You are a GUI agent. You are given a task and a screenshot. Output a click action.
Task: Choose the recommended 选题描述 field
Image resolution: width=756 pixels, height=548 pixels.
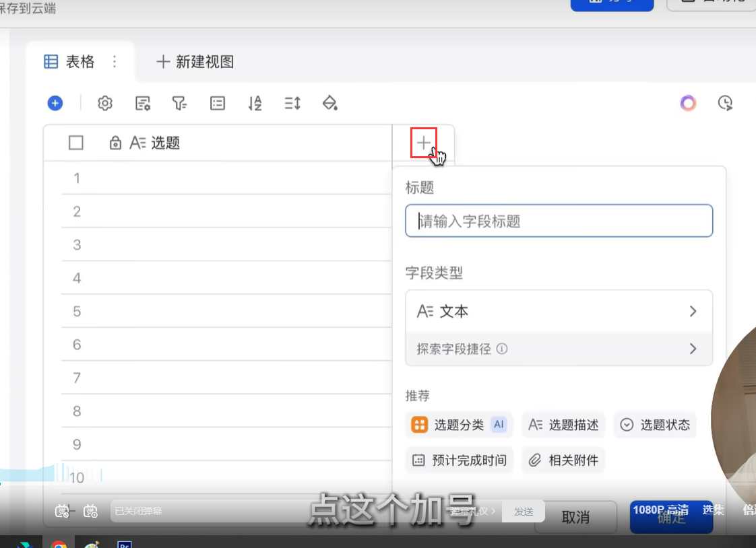pyautogui.click(x=563, y=425)
